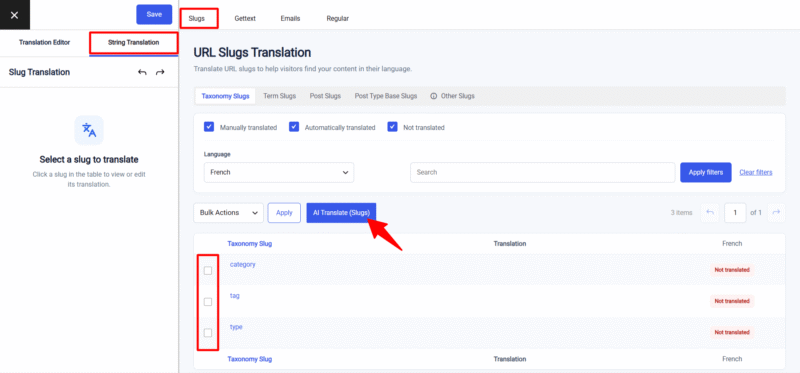
Task: Click the redo arrow in Slug Translation
Action: pos(160,72)
